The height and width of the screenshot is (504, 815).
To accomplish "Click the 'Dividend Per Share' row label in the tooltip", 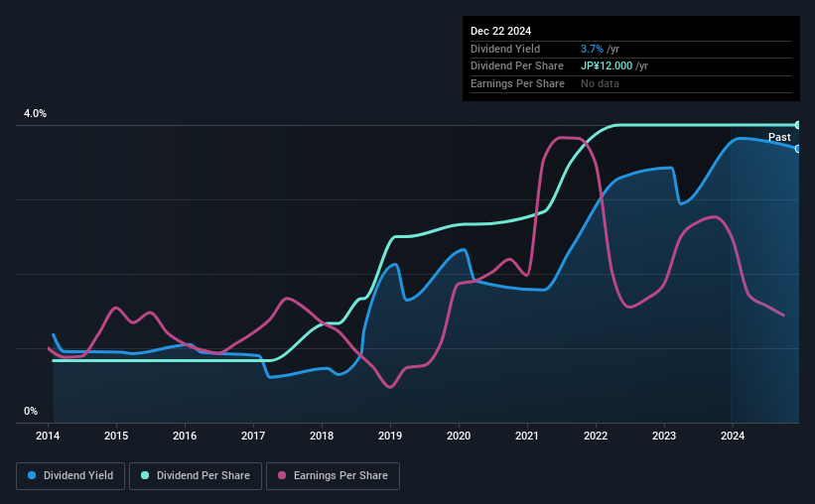I will tap(516, 66).
